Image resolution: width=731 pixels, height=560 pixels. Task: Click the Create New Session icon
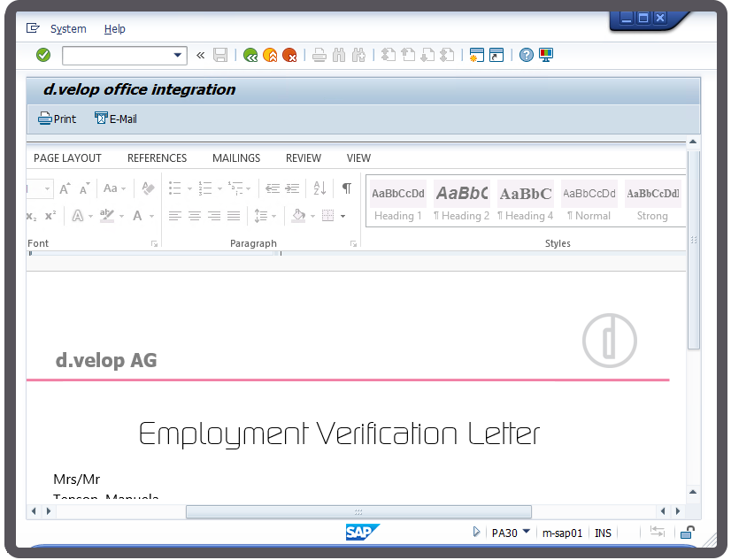pyautogui.click(x=476, y=55)
